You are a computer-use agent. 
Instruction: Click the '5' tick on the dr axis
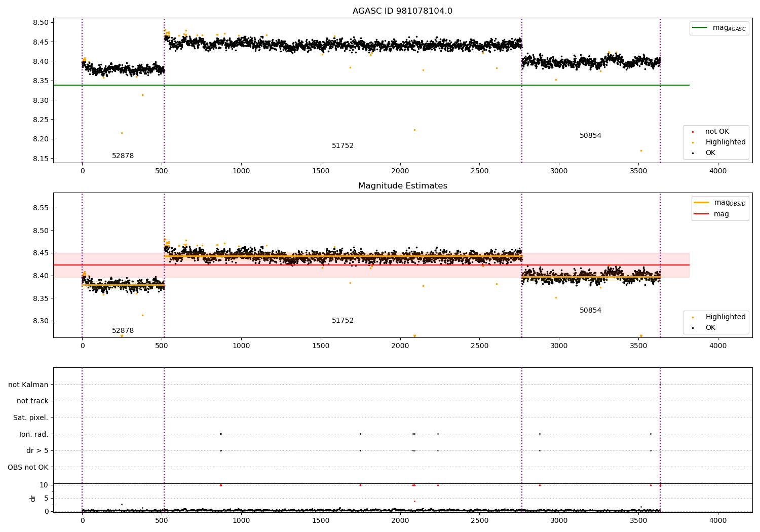coord(46,499)
